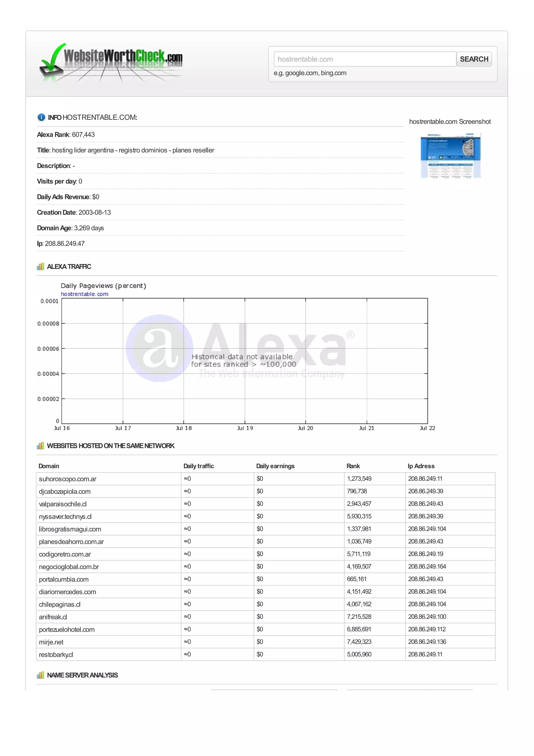Viewport: 534px width, 756px height.
Task: Click the blue info icon beside HOSTRENTABLE.COM
Action: [x=41, y=117]
